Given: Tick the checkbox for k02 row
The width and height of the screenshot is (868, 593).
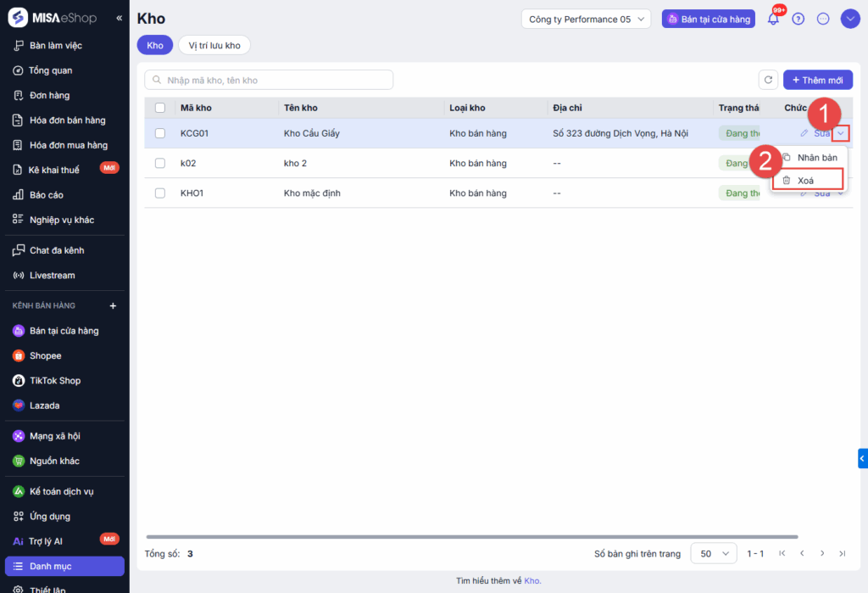Looking at the screenshot, I should click(160, 163).
